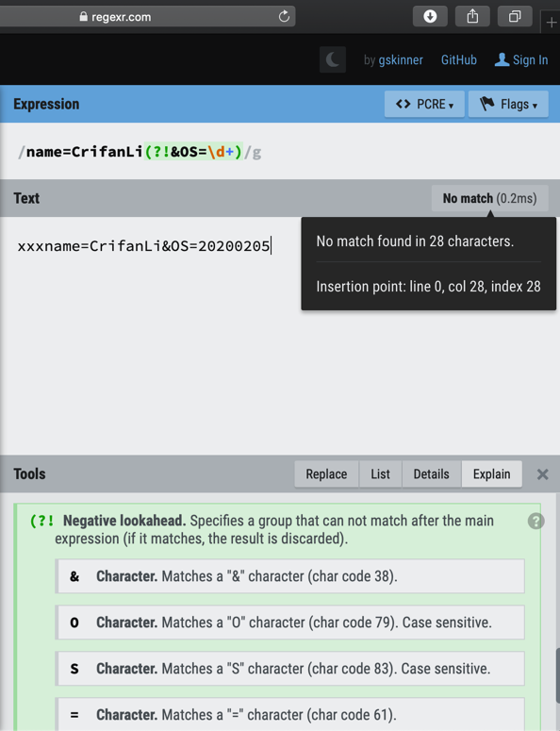
Task: Visit the GitHub link
Action: point(459,60)
